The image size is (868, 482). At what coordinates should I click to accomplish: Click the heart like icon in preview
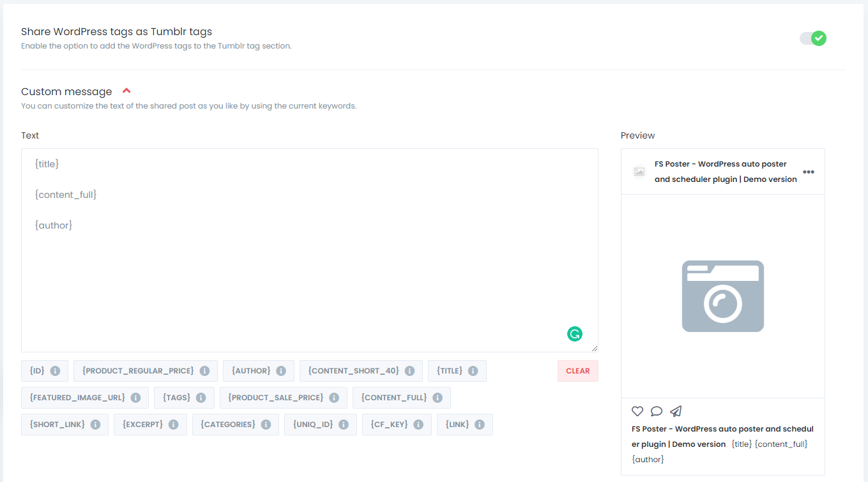(637, 411)
